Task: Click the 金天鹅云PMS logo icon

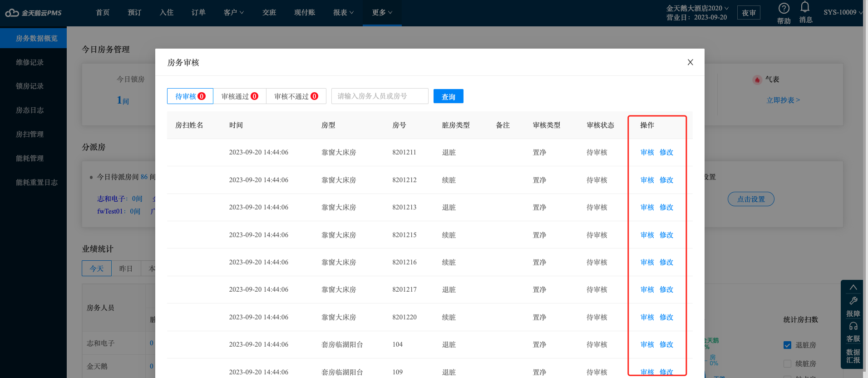Action: (x=12, y=13)
